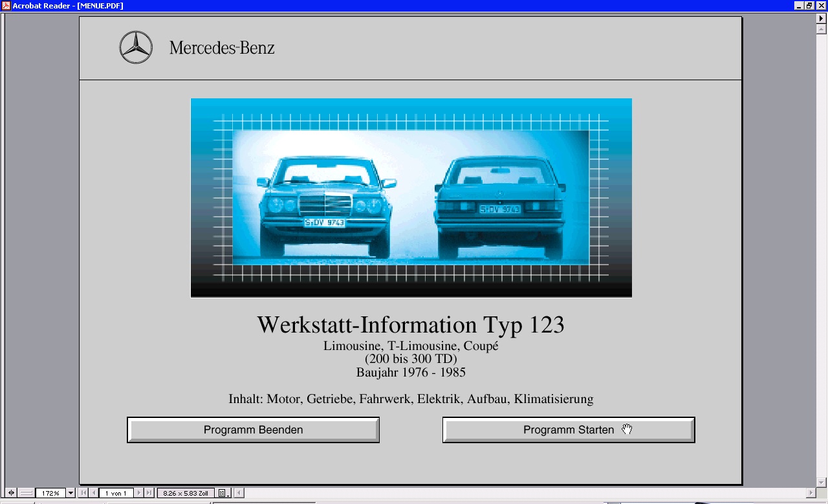Click the W123 cars image
The height and width of the screenshot is (504, 828).
point(411,198)
